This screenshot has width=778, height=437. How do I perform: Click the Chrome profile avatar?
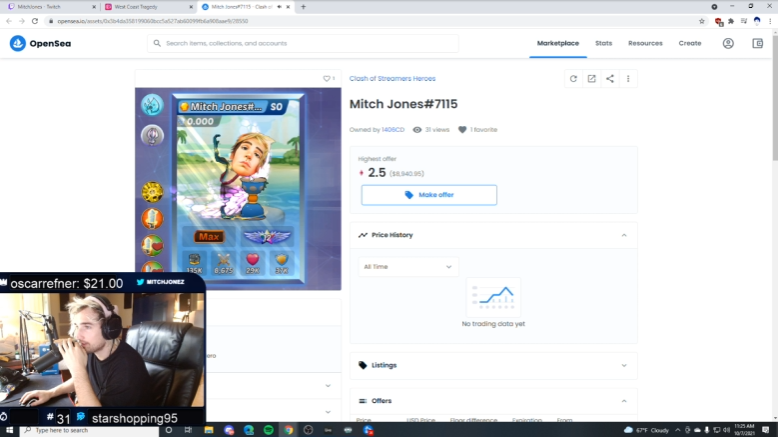[757, 21]
